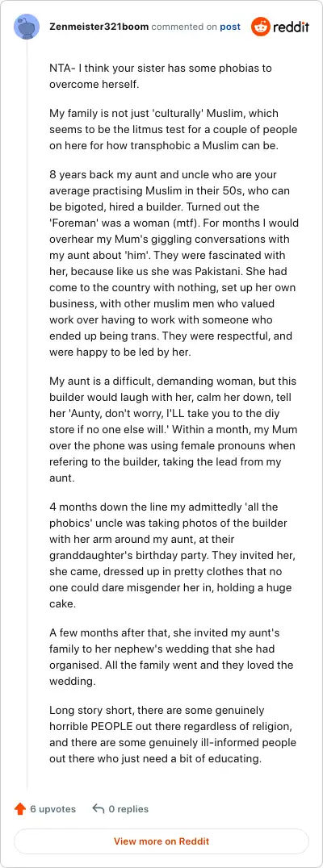Screen dimensions: 323x868
Task: Open the Zenmeister321boom username link
Action: pos(99,27)
